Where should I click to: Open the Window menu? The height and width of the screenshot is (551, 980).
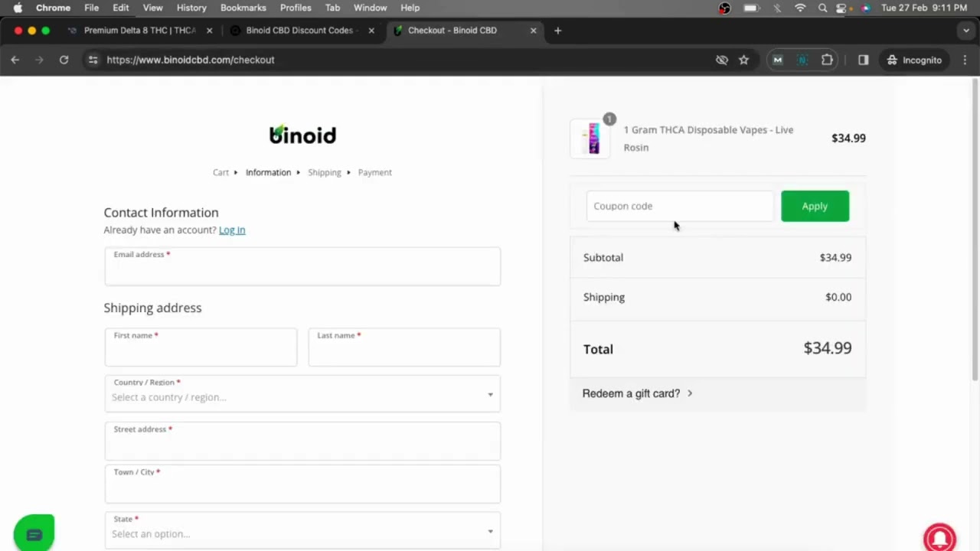point(370,8)
